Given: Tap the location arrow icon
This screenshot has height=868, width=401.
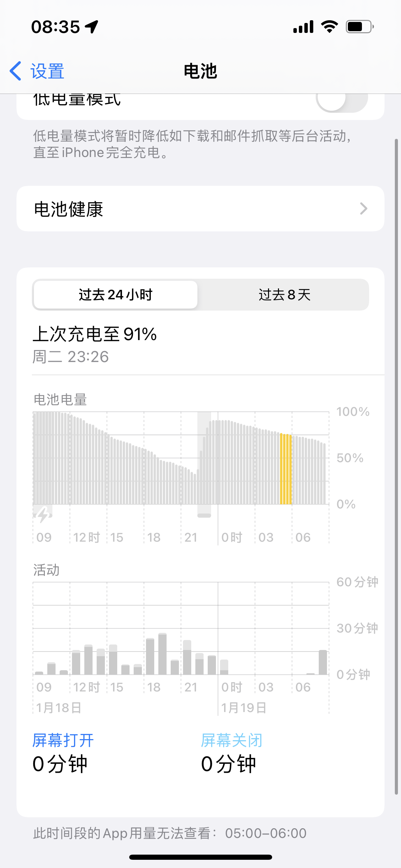Looking at the screenshot, I should click(x=92, y=27).
